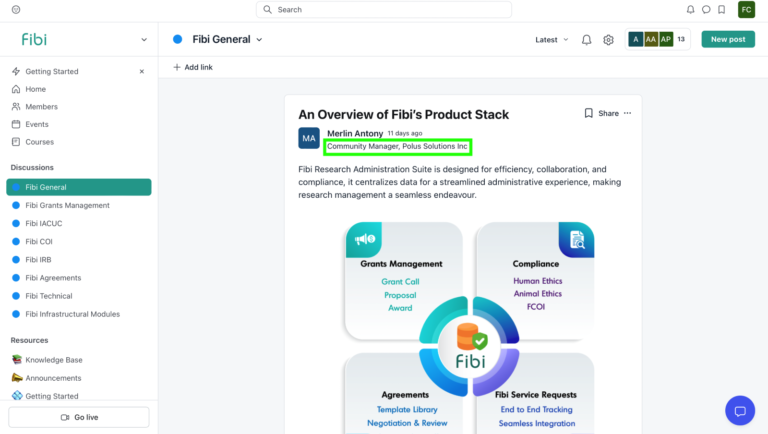
Task: Open post options three-dot menu
Action: tap(627, 113)
